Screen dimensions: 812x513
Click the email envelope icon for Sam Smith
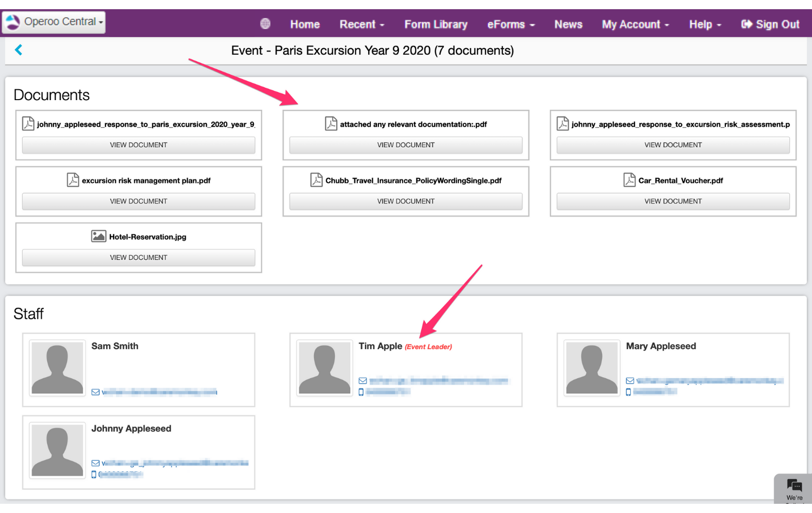pos(95,392)
